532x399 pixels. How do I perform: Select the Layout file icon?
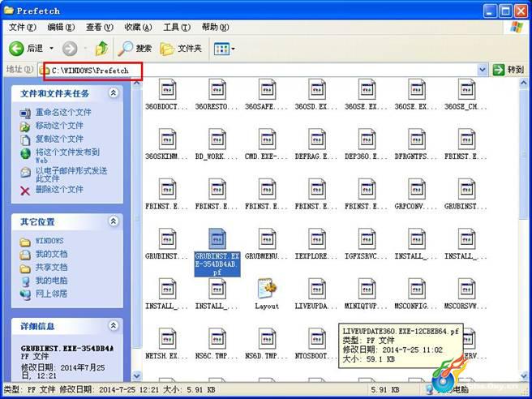(x=267, y=289)
